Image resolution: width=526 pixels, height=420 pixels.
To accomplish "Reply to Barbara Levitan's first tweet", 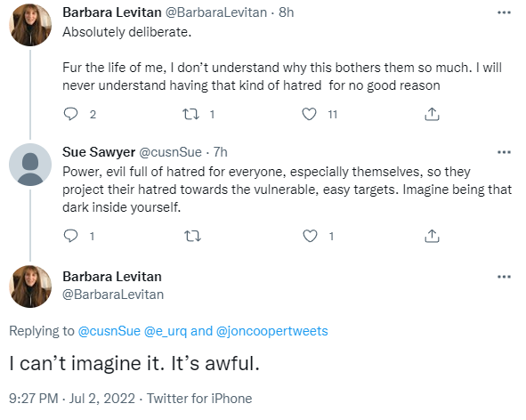I will [70, 114].
